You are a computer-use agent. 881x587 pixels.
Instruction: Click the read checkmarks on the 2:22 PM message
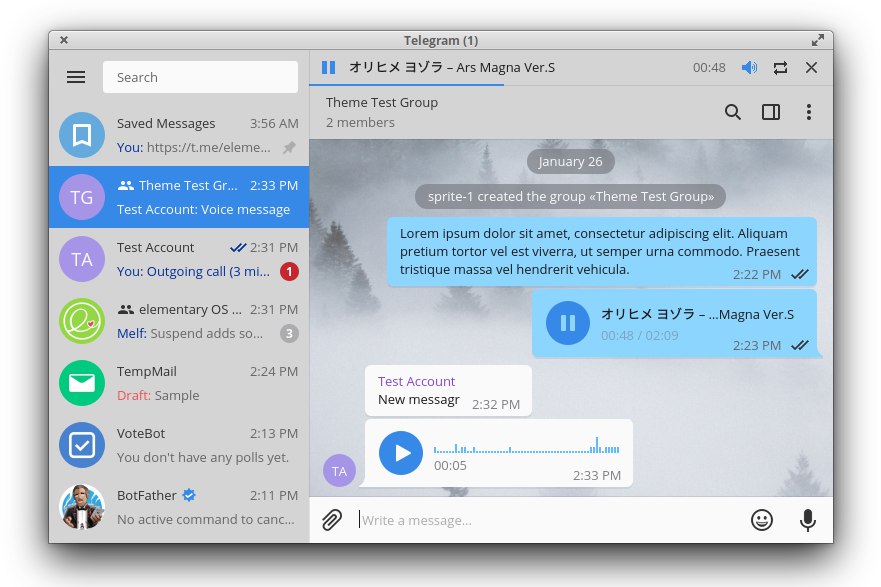tap(800, 274)
